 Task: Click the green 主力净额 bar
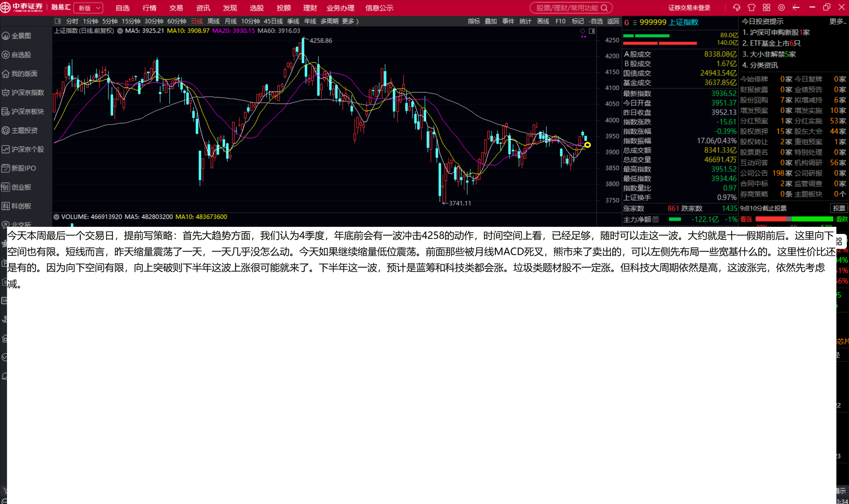coord(675,220)
